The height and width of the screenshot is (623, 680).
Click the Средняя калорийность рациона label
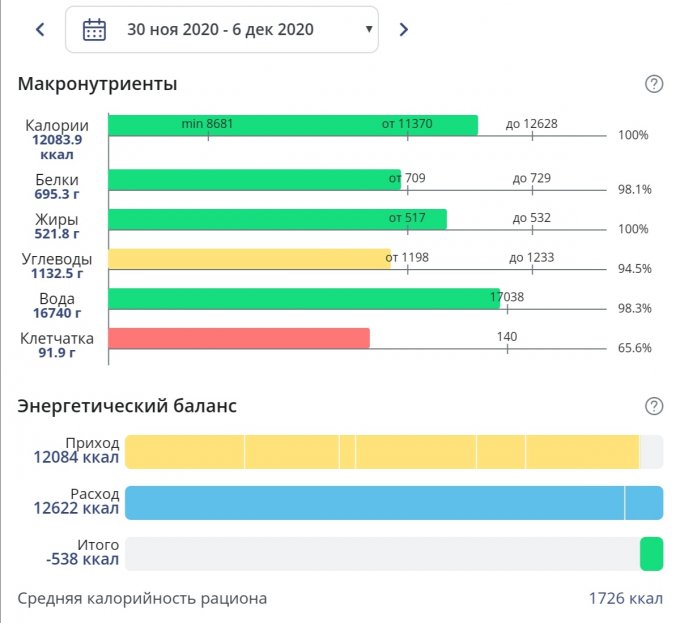point(142,599)
